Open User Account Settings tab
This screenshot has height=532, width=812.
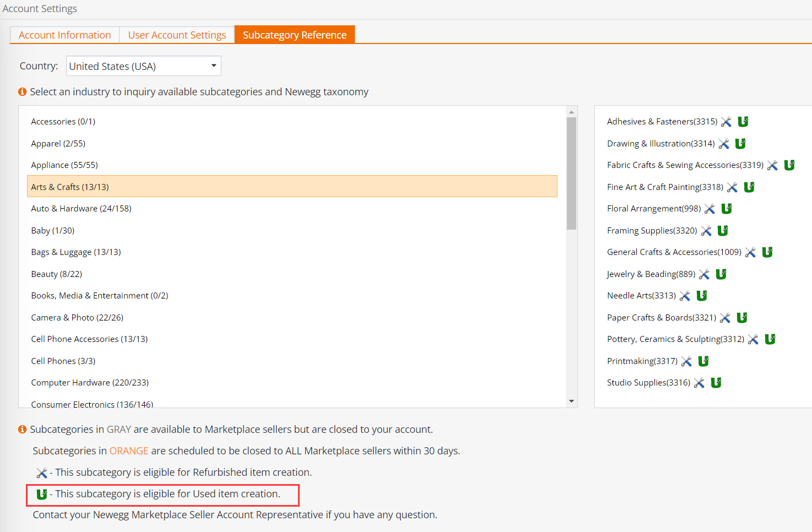pos(177,35)
